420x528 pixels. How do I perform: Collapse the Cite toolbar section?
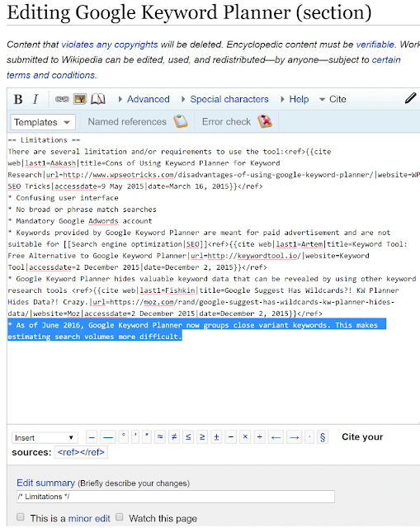point(333,99)
